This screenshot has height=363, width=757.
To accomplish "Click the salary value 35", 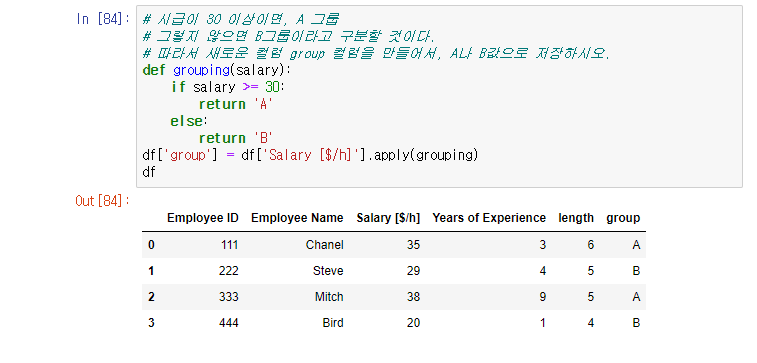I will (413, 245).
